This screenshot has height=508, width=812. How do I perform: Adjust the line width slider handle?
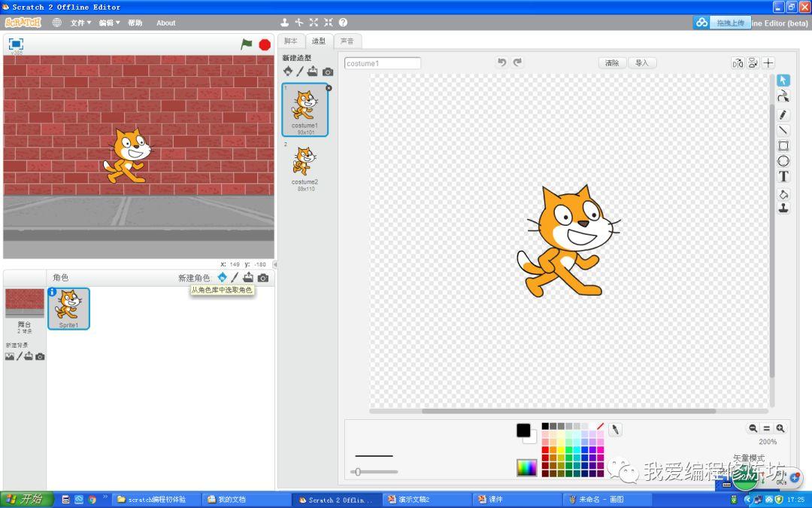pos(357,472)
